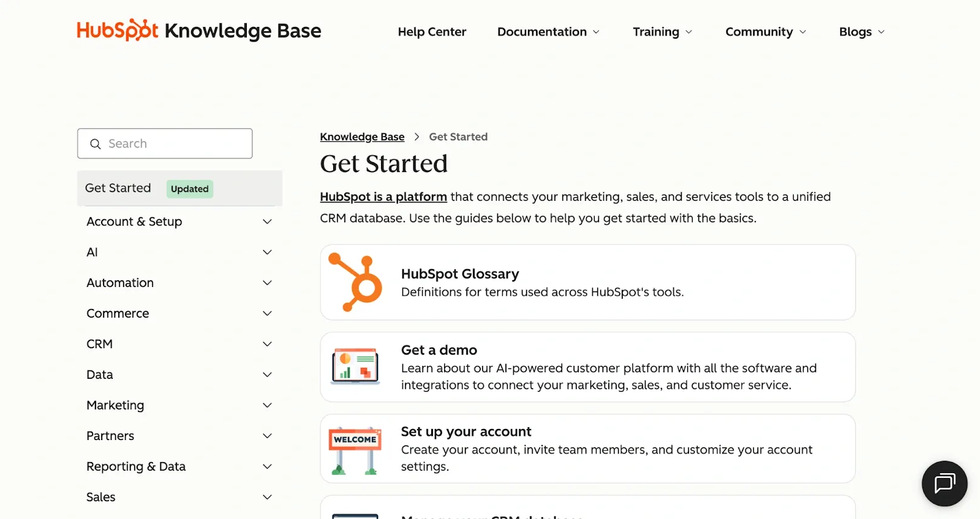Click the Welcome sign account icon
Image resolution: width=980 pixels, height=519 pixels.
[x=355, y=450]
